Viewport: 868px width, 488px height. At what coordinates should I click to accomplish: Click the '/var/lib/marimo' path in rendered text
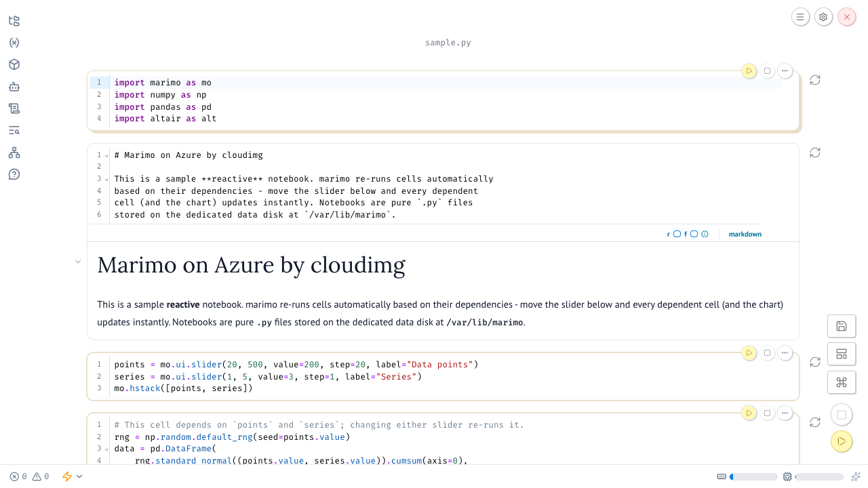point(485,323)
